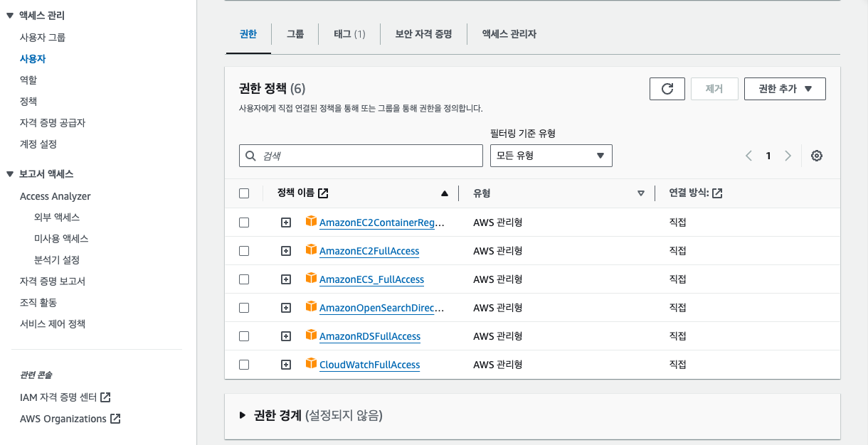Screen dimensions: 868x445
Task: Expand the 권한 경계 section
Action: point(243,415)
